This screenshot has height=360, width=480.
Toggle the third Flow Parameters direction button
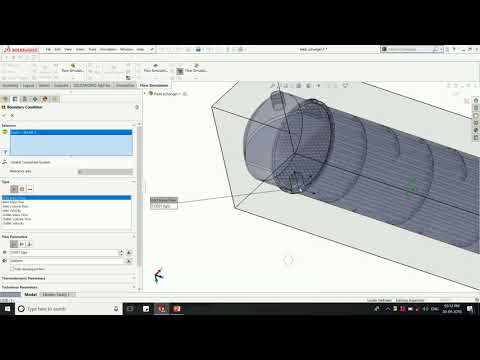(29, 244)
